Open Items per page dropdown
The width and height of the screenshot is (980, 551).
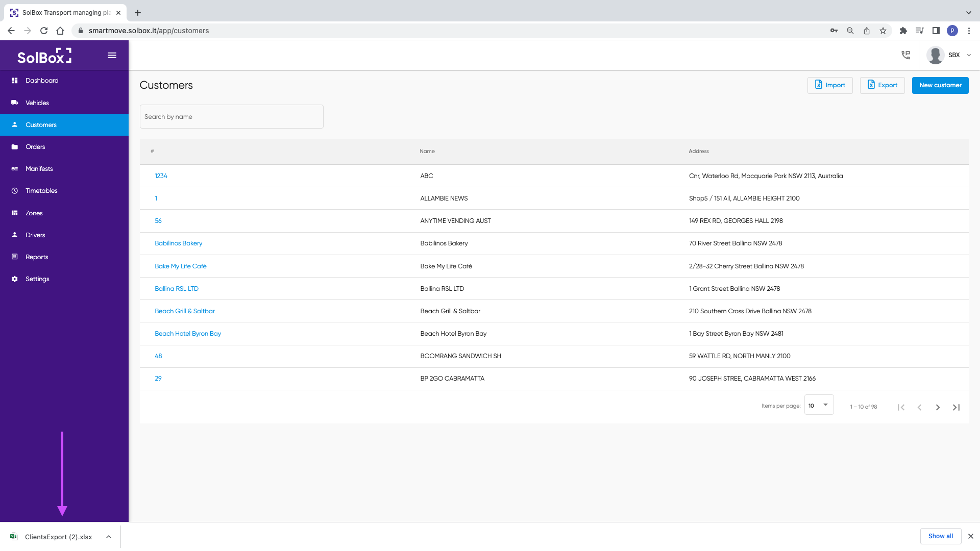tap(819, 405)
